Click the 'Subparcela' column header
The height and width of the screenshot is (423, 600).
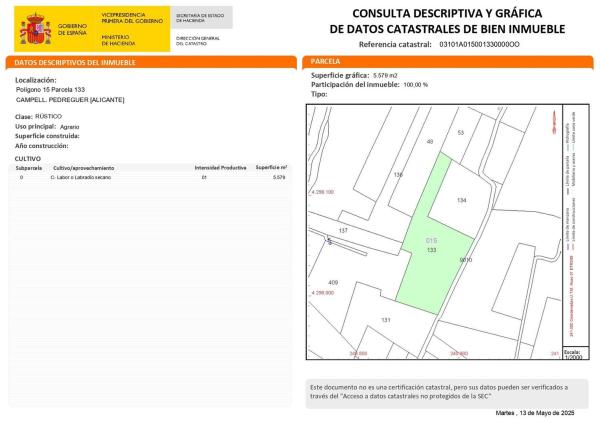click(x=29, y=168)
